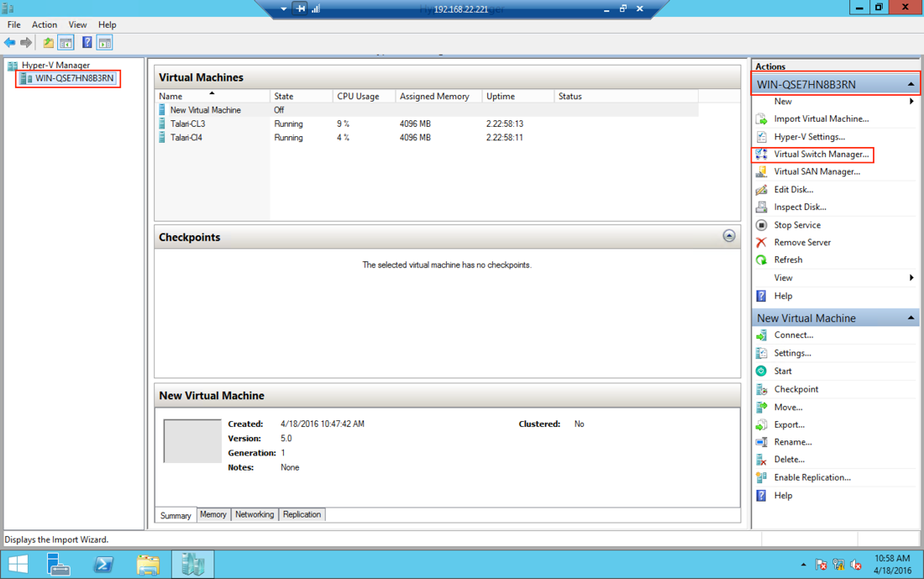This screenshot has width=924, height=579.
Task: Open the File menu
Action: coord(13,24)
